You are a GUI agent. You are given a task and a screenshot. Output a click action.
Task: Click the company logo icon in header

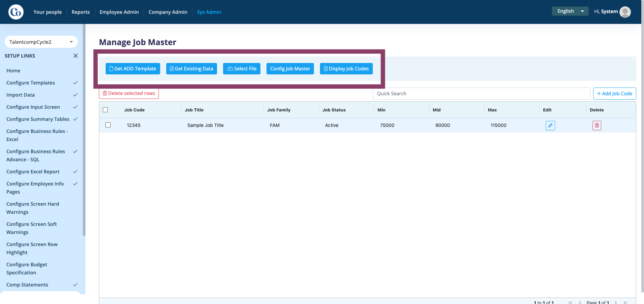tap(16, 12)
